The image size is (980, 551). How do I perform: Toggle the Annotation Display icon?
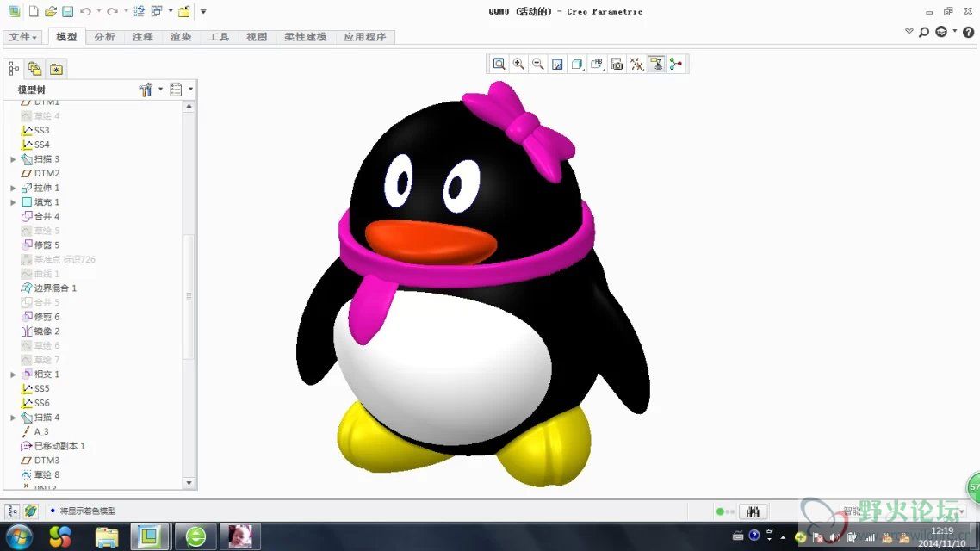[656, 64]
